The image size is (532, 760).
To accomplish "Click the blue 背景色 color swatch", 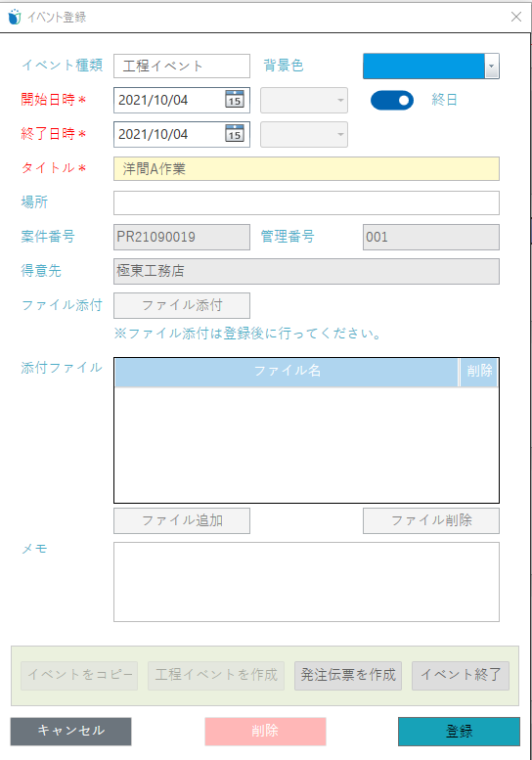I will [423, 66].
